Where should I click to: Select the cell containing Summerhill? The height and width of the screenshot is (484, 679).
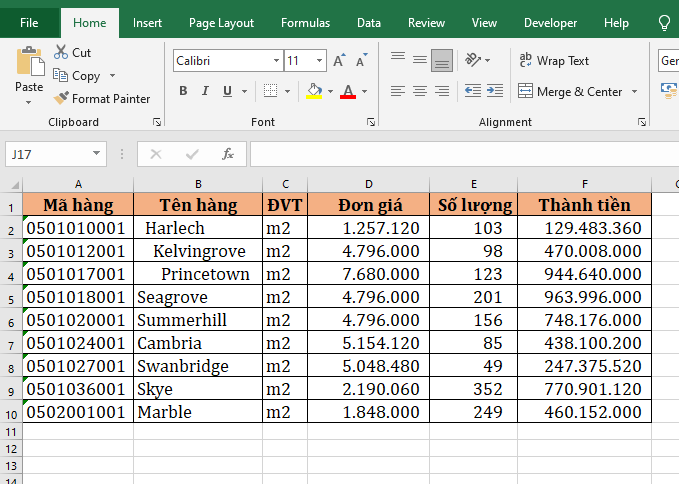[x=197, y=320]
